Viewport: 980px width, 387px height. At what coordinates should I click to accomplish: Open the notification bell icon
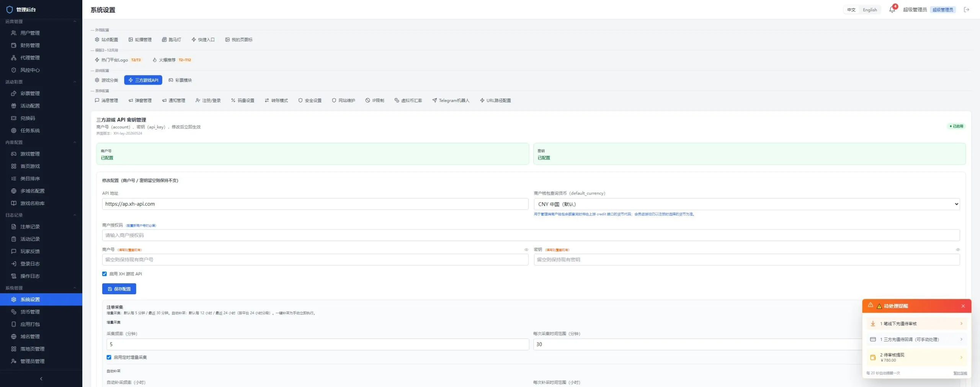tap(892, 10)
